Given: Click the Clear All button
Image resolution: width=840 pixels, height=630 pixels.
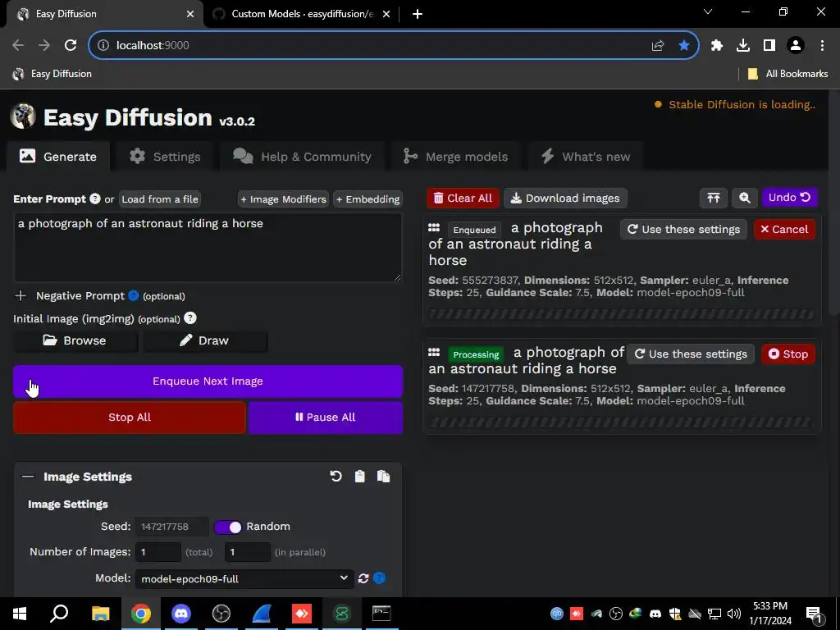Looking at the screenshot, I should point(463,199).
